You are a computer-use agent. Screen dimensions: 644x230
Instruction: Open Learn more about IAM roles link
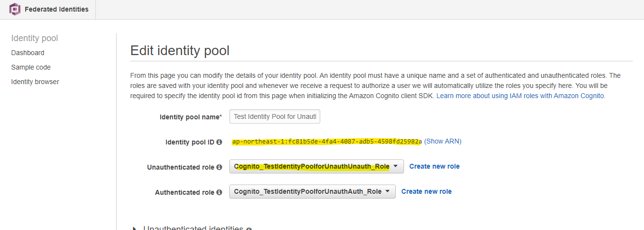(x=521, y=96)
